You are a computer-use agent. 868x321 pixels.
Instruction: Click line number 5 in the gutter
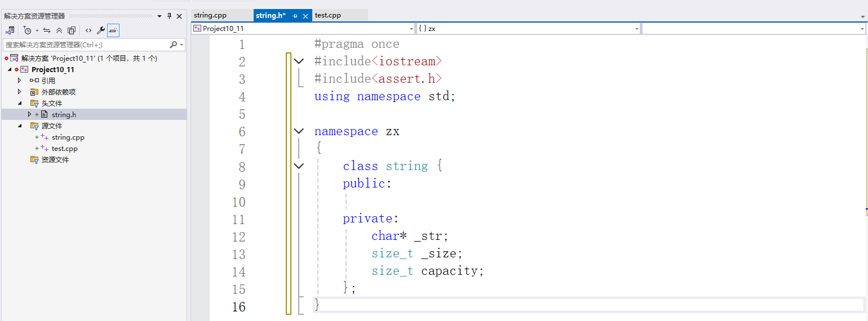pyautogui.click(x=242, y=115)
